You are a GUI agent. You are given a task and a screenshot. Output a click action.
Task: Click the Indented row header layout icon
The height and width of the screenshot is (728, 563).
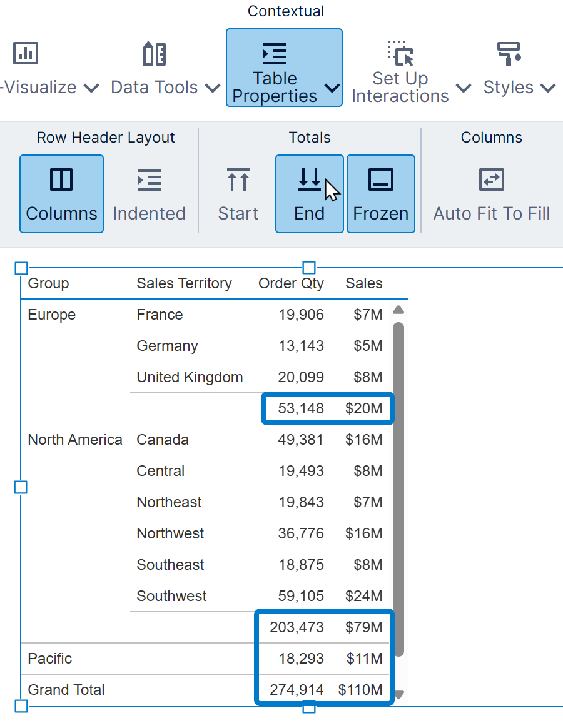point(149,180)
